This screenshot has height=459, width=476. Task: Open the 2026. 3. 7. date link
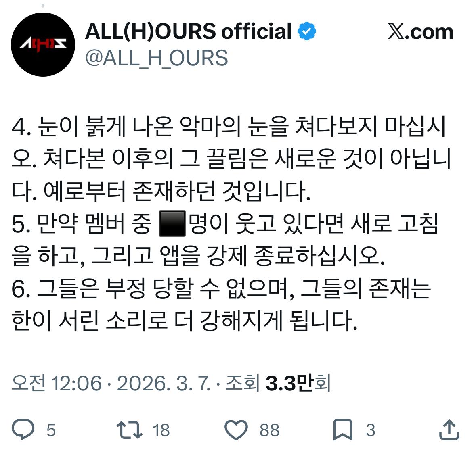(x=164, y=383)
